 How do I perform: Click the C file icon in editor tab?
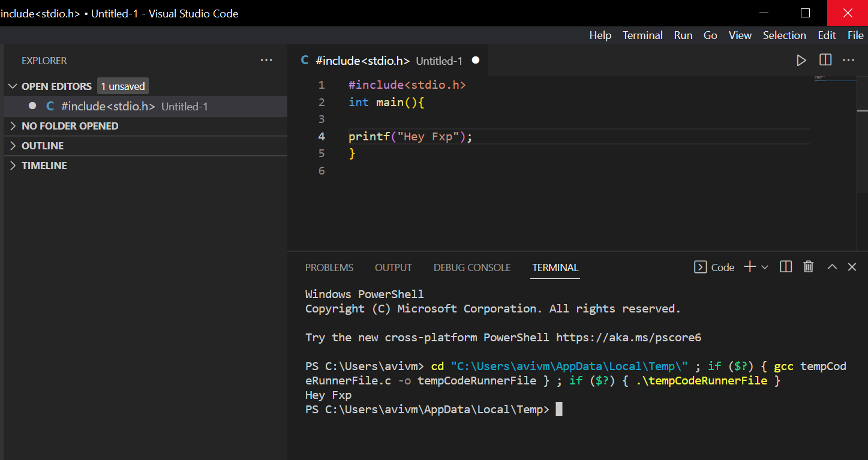pos(305,60)
